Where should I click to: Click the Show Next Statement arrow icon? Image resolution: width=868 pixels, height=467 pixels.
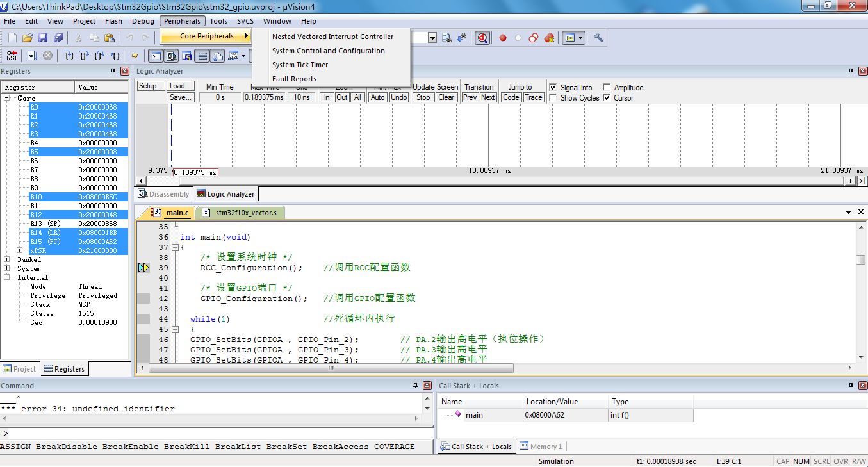point(135,56)
